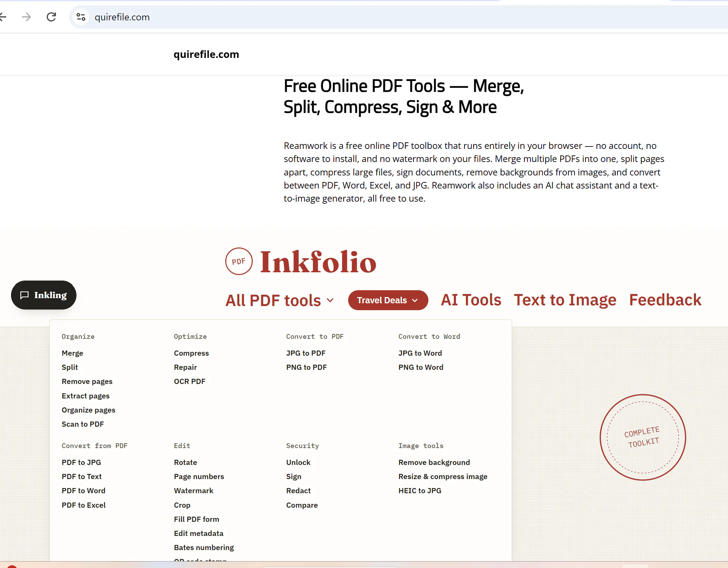728x568 pixels.
Task: Click the Inkfolio brand name
Action: tap(318, 262)
